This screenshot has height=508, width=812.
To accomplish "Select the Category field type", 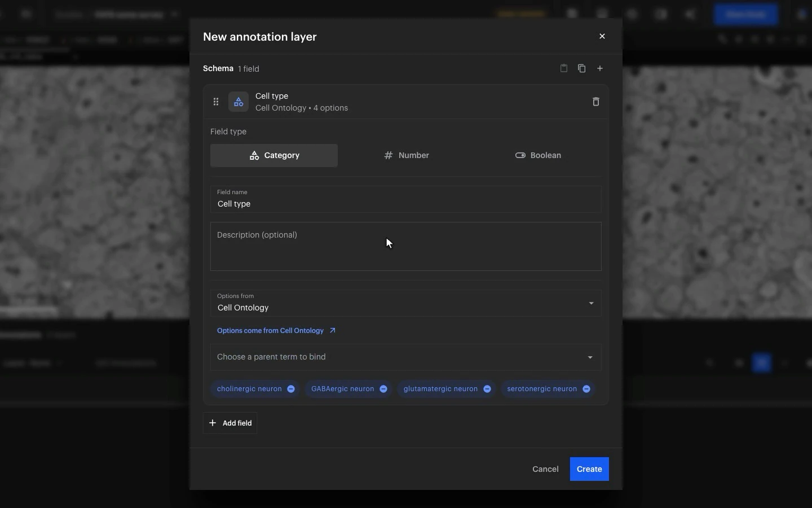I will (274, 156).
